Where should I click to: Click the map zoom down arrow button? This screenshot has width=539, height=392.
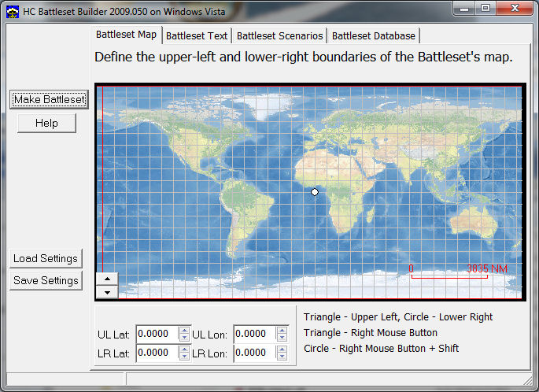[107, 292]
